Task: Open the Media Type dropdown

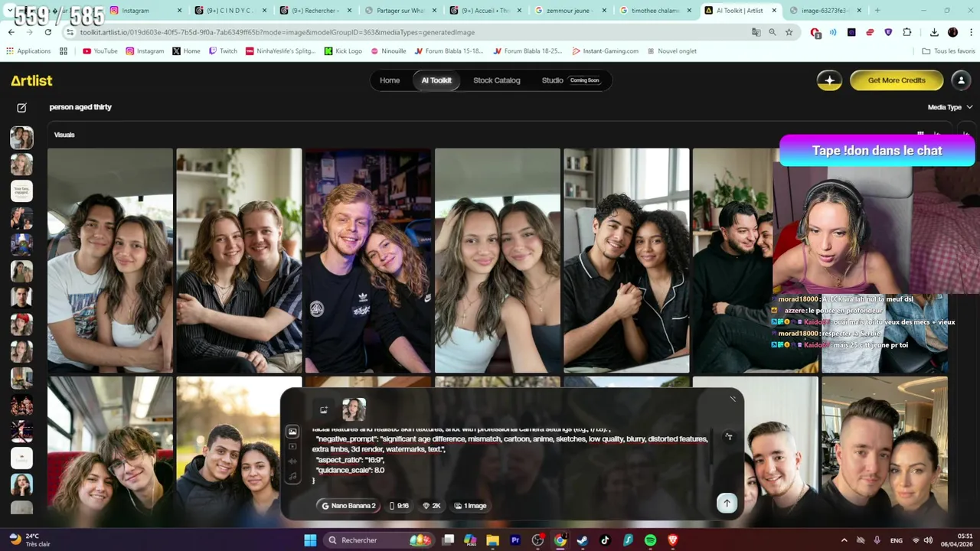Action: 949,107
